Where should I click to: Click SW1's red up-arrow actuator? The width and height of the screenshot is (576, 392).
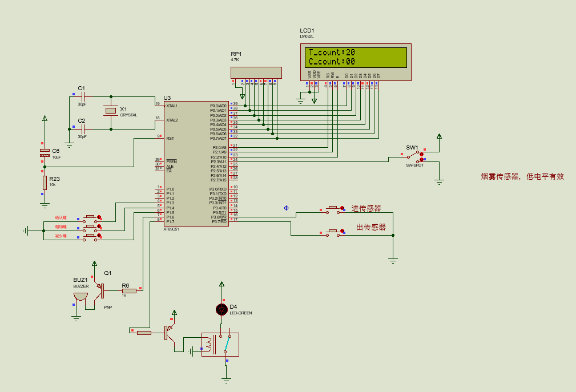(x=421, y=155)
